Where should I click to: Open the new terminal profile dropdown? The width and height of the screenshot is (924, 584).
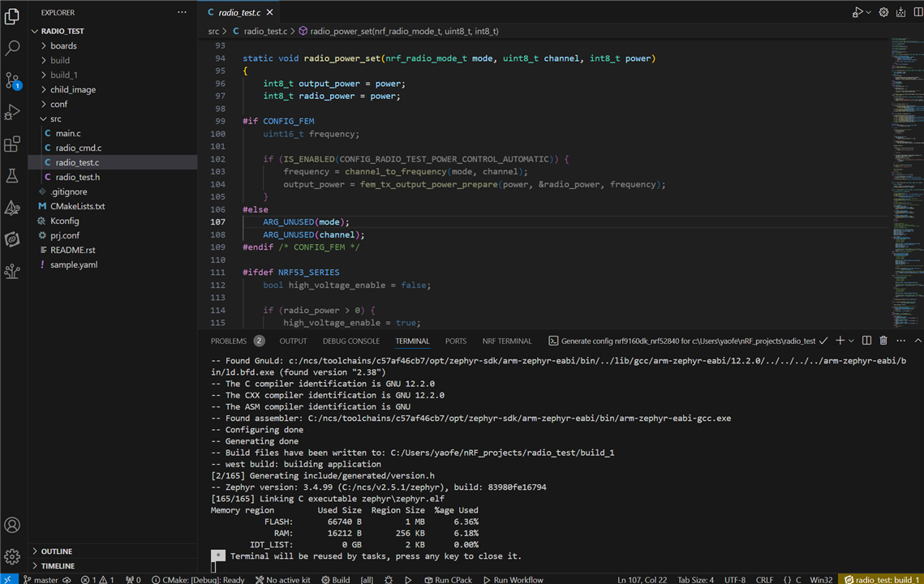coord(851,341)
